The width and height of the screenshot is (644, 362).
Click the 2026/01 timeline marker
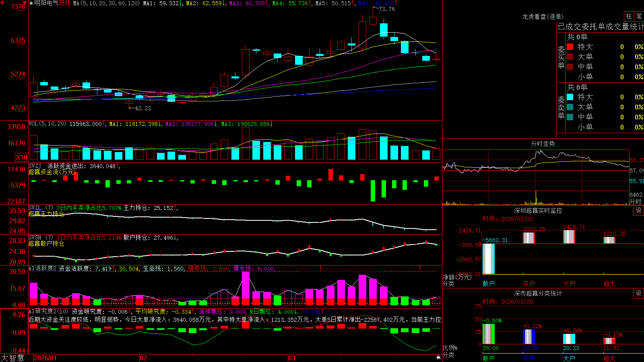(x=45, y=358)
